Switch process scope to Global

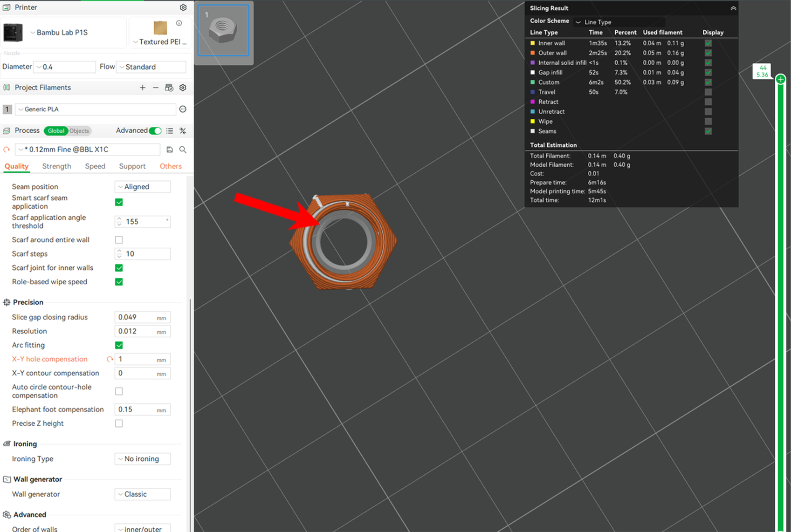(x=56, y=131)
